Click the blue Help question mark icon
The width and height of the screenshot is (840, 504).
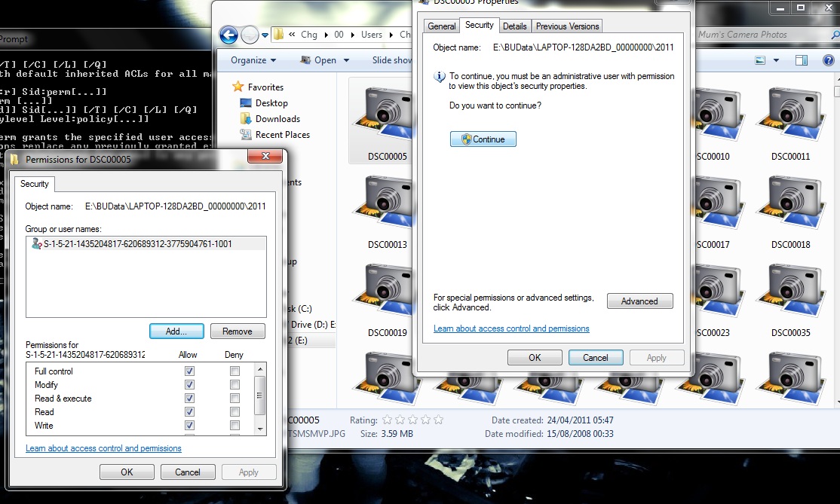click(x=828, y=60)
